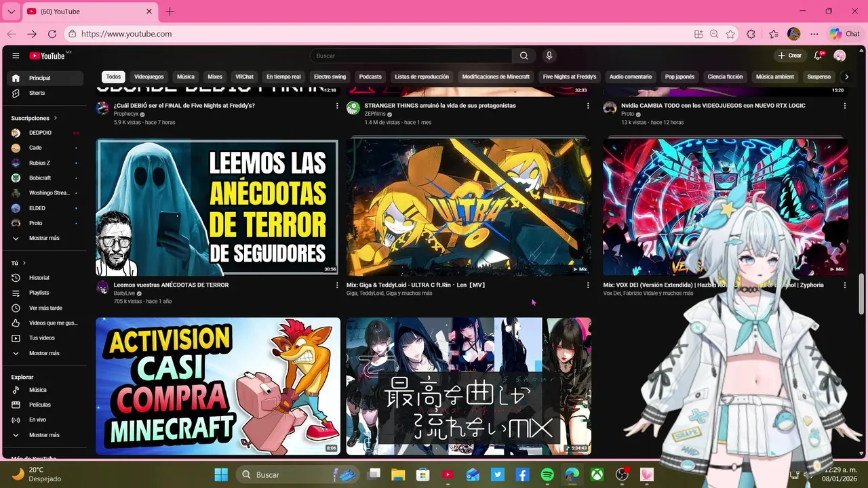The width and height of the screenshot is (868, 488).
Task: Open the favorites list icon in Edge toolbar
Action: (x=774, y=34)
